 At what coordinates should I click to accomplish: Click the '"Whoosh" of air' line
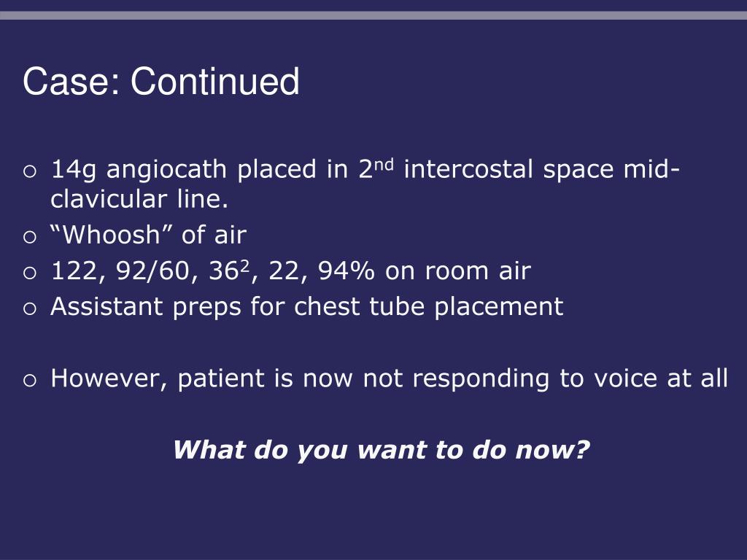[x=149, y=235]
